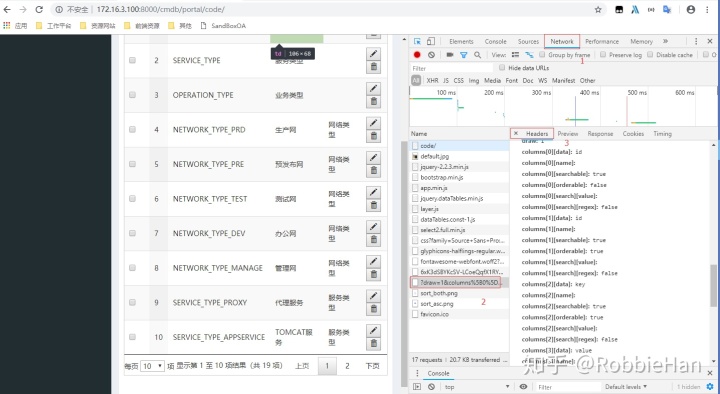Close the request details pane X
Viewport: 720px width, 394px height.
(x=516, y=133)
